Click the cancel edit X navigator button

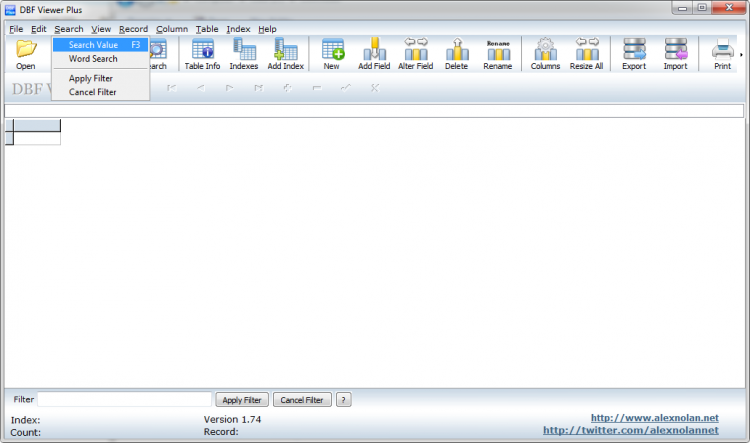pyautogui.click(x=375, y=88)
